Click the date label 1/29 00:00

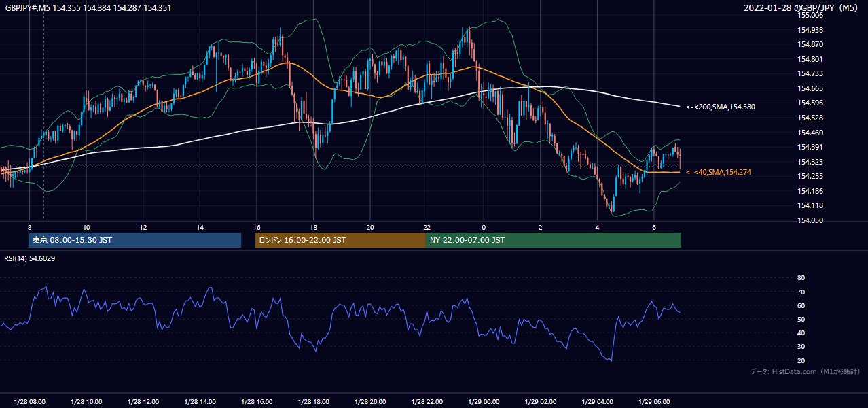(484, 402)
